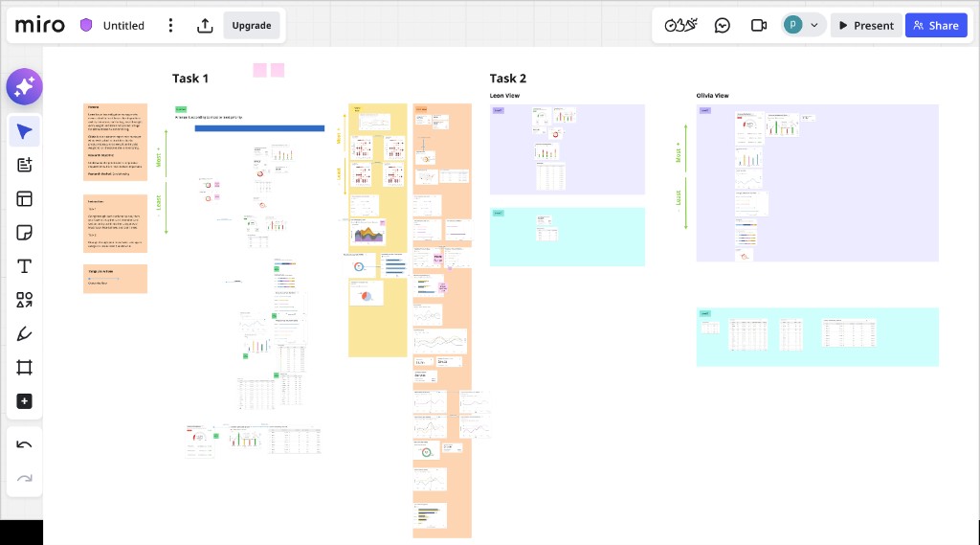Image resolution: width=980 pixels, height=545 pixels.
Task: Open the Shapes tool
Action: pos(24,301)
